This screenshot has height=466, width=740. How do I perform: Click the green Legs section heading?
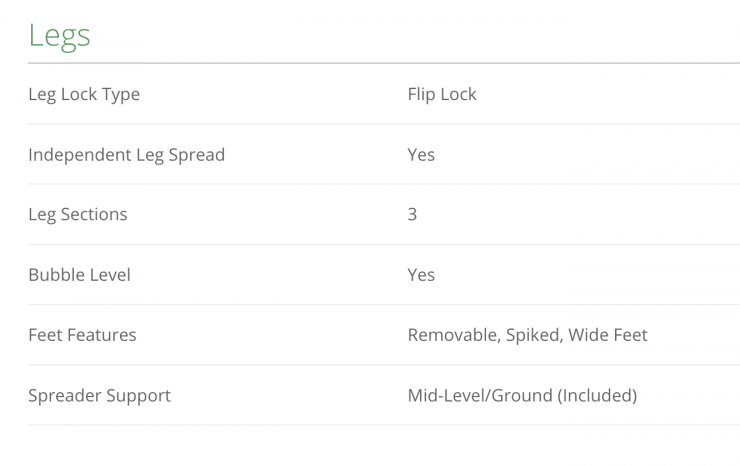click(x=60, y=36)
